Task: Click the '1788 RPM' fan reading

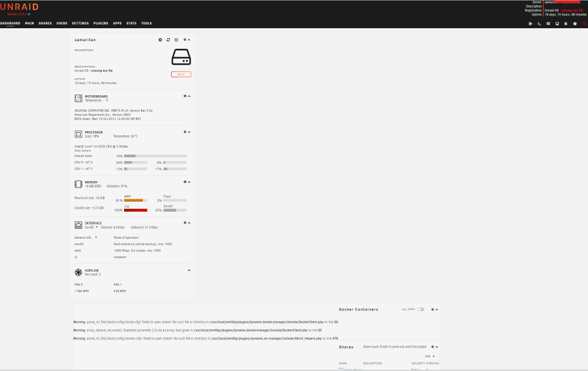Action: (81, 291)
